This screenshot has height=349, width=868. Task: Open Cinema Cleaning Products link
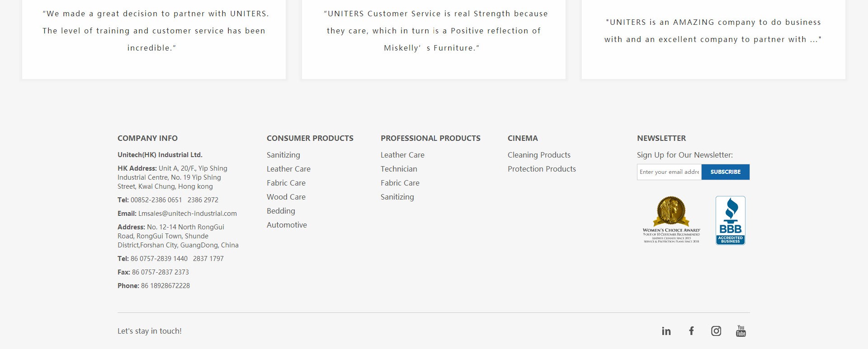pos(539,155)
